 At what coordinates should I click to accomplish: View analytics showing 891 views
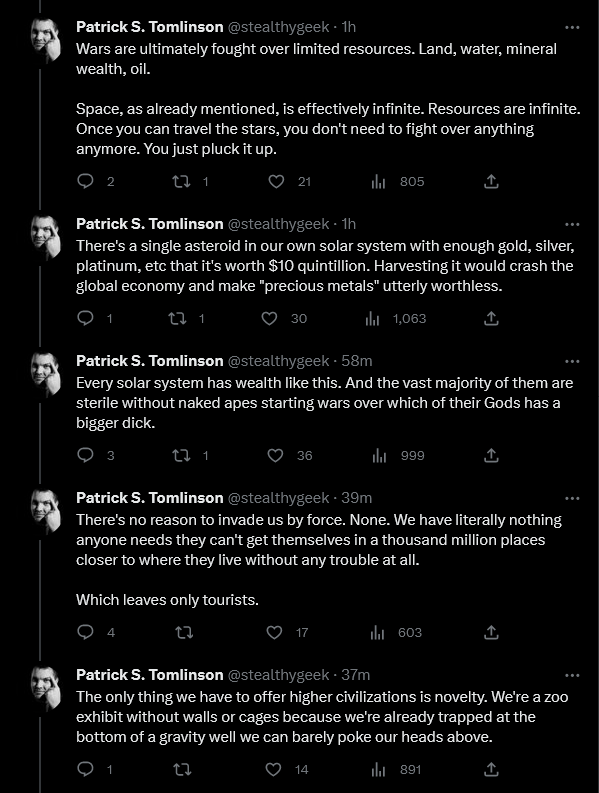pos(397,769)
